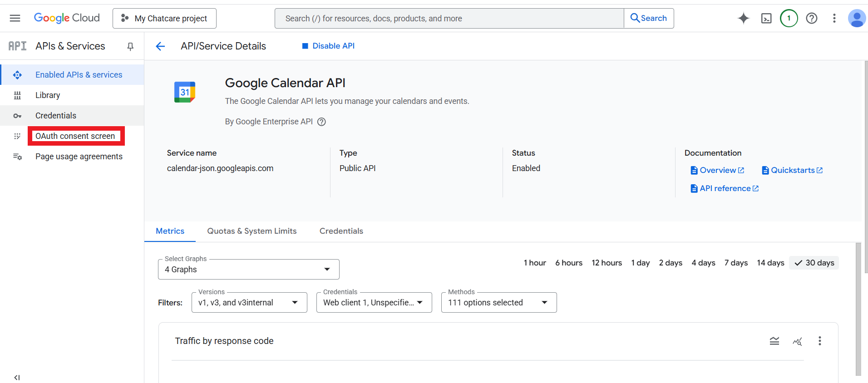Focus the resource search field
868x383 pixels.
[449, 18]
